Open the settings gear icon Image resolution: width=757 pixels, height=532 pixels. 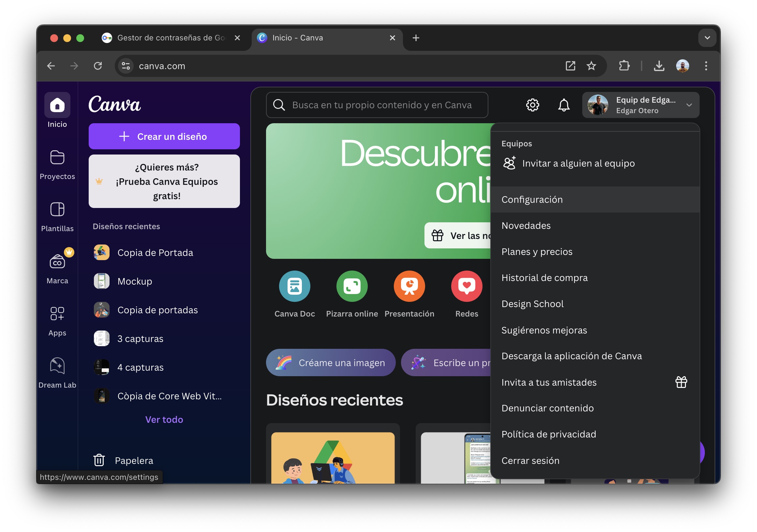533,105
